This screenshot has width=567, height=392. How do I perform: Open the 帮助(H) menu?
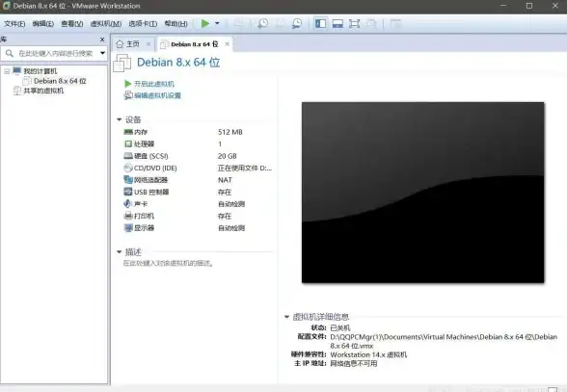(x=176, y=24)
